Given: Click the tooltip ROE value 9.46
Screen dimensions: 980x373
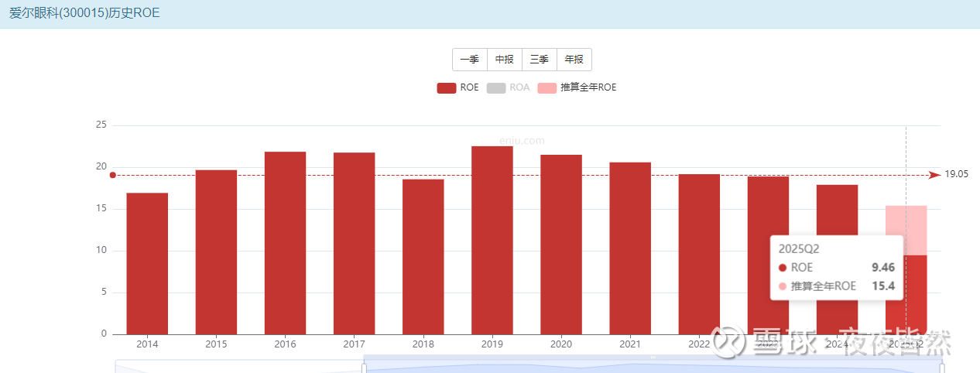Looking at the screenshot, I should [x=883, y=267].
